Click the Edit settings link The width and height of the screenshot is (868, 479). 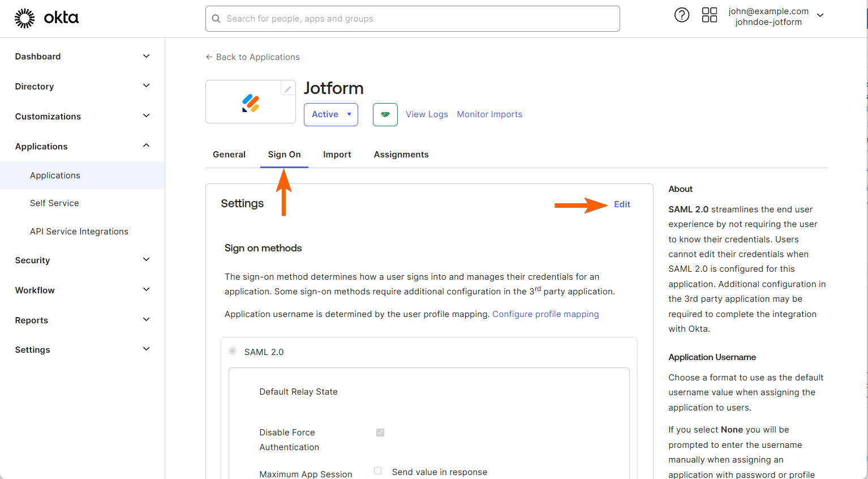pos(622,204)
